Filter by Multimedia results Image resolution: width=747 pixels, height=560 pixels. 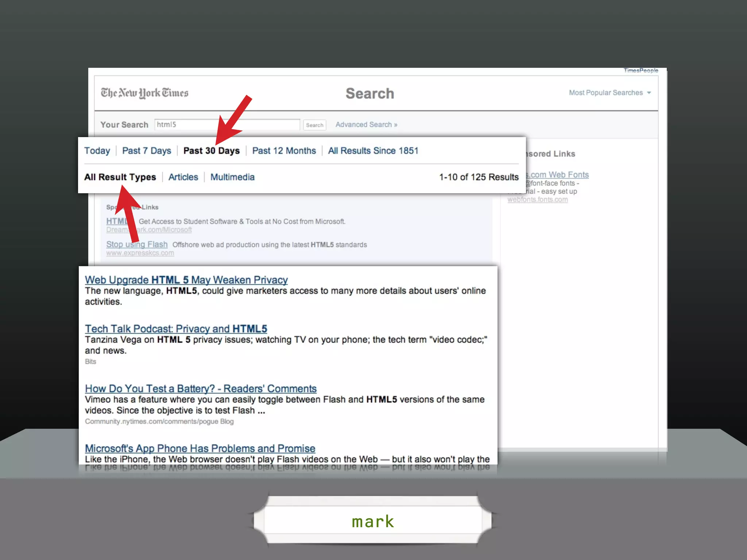pos(232,177)
